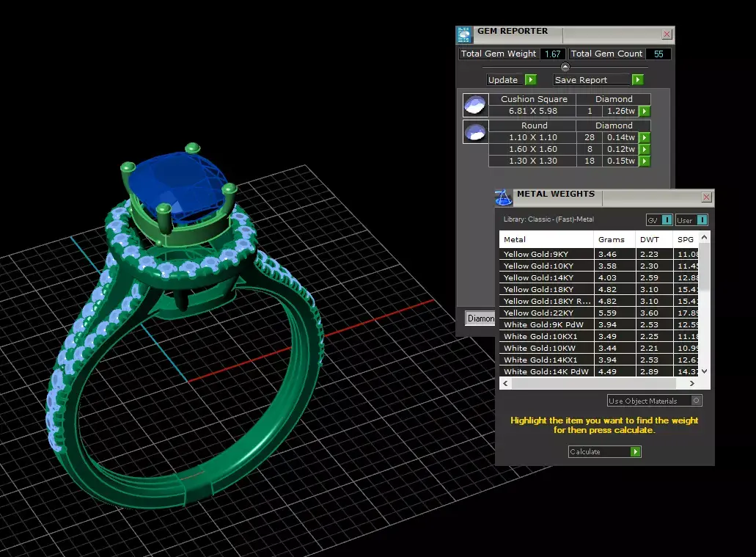This screenshot has height=557, width=756.
Task: Select the Yellow Gold:10KY row
Action: [598, 266]
